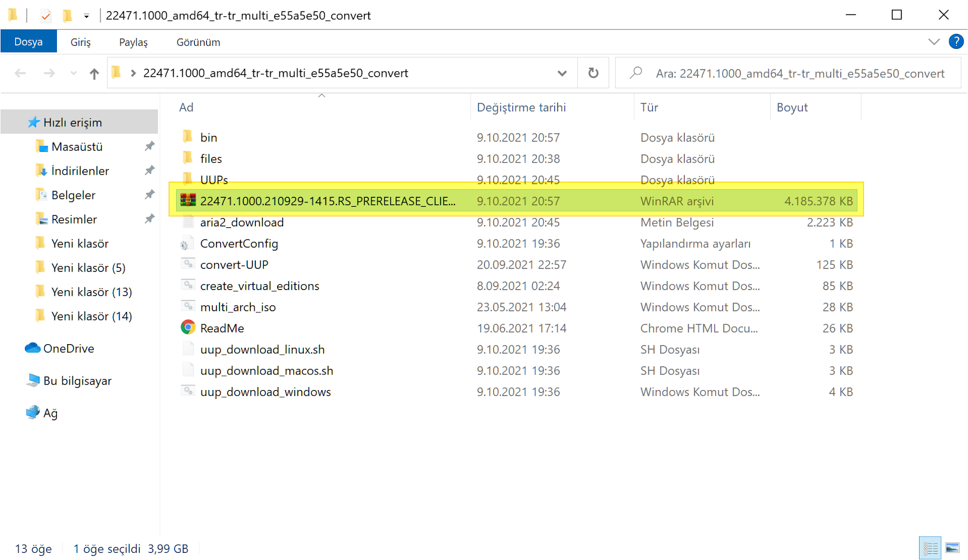This screenshot has height=560, width=968.
Task: Open the bin folder icon
Action: (188, 136)
